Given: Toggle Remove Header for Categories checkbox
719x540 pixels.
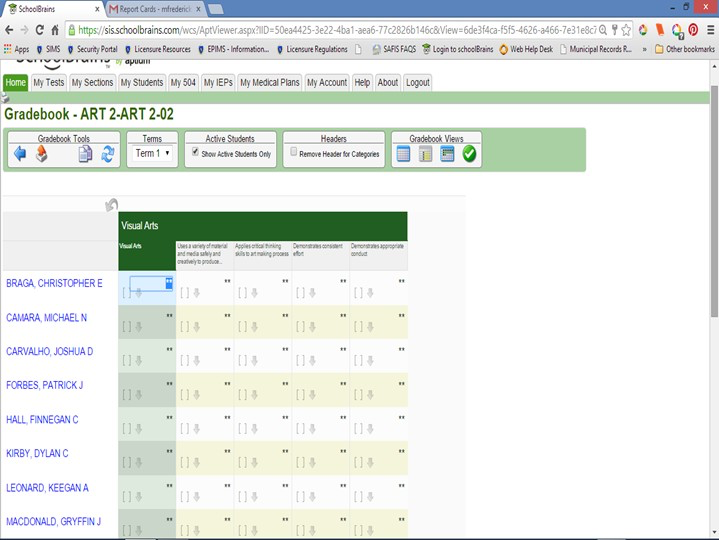Looking at the screenshot, I should tap(293, 152).
